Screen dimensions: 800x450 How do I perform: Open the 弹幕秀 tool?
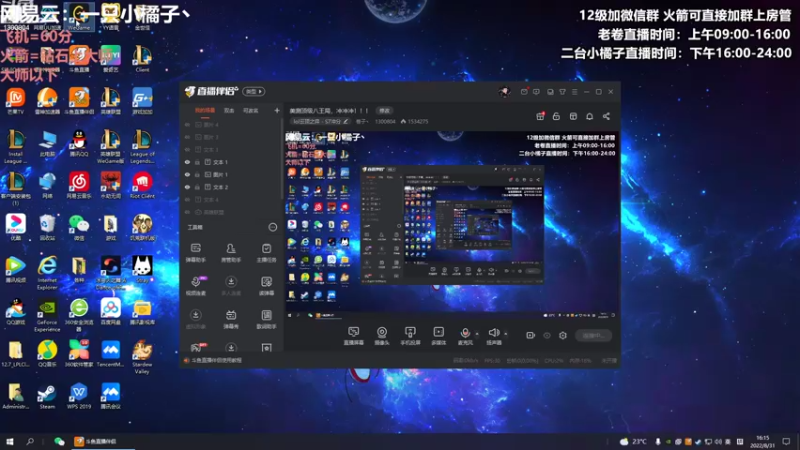pyautogui.click(x=231, y=319)
